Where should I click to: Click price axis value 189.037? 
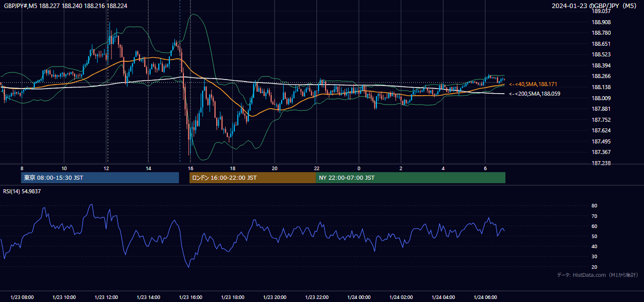601,11
